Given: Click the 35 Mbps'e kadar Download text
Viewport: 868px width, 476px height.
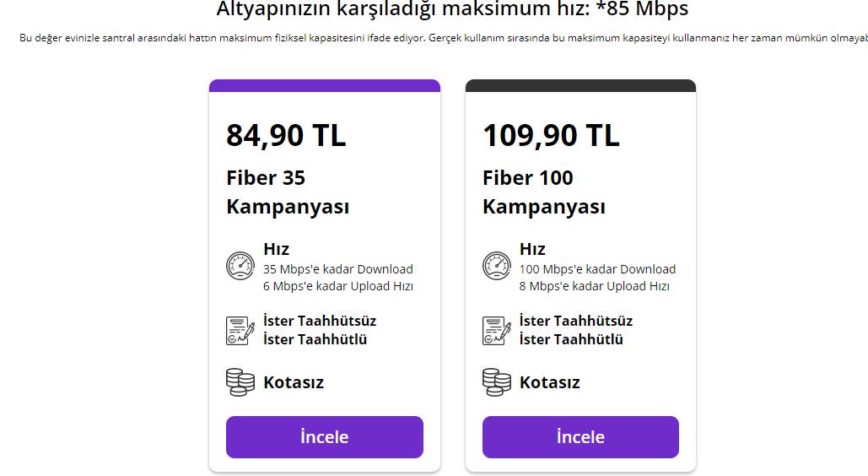Looking at the screenshot, I should (338, 269).
